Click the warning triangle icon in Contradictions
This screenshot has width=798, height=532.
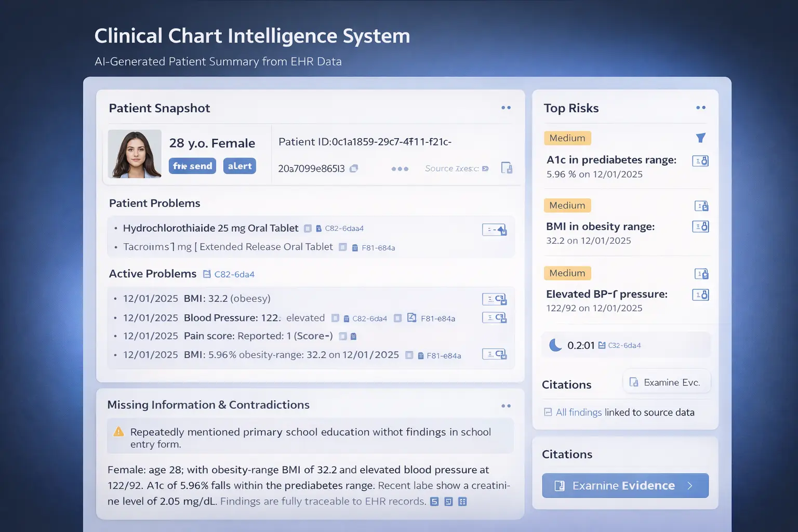click(119, 432)
